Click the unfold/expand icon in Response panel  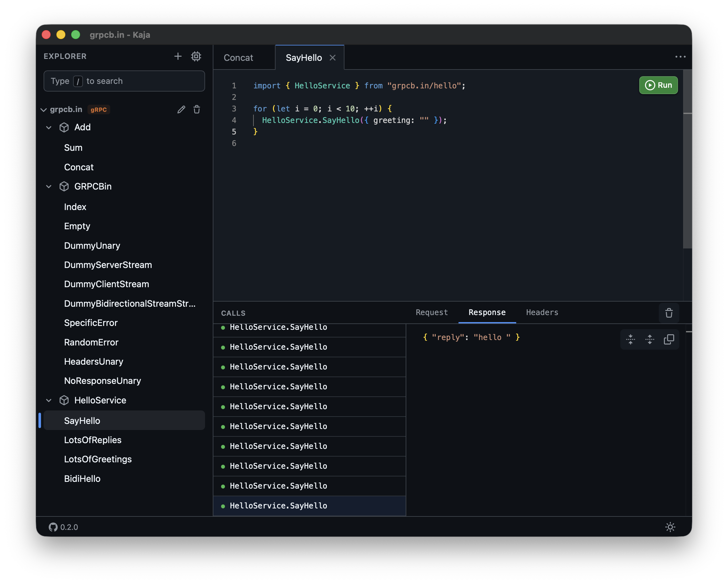(x=649, y=339)
